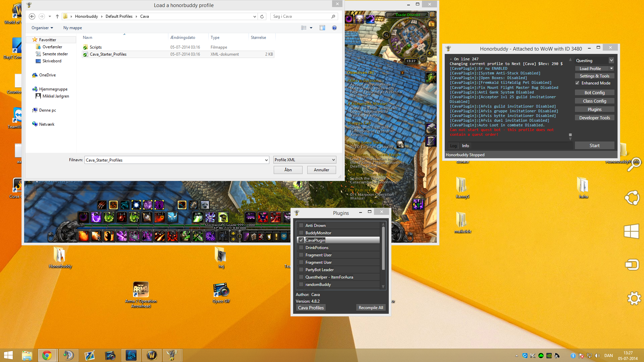Open the Share charm
The width and height of the screenshot is (644, 362).
click(632, 198)
